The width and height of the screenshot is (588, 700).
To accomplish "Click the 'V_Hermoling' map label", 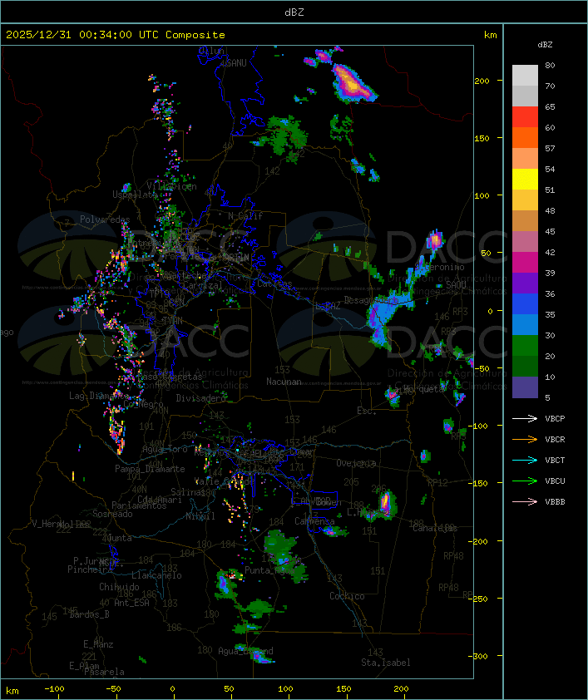I will 60,524.
